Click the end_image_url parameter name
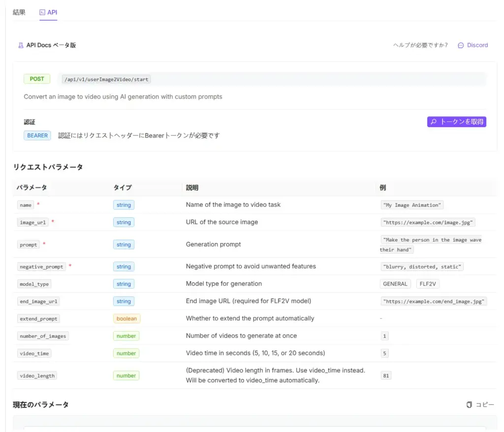The image size is (504, 432). pos(39,301)
